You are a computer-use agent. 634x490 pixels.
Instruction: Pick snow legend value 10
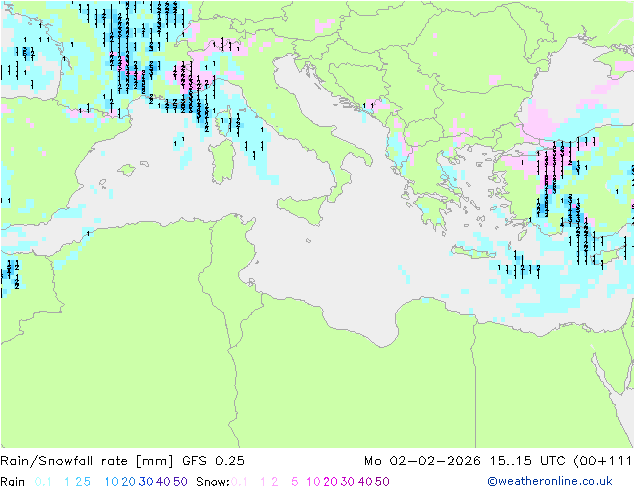coord(313,482)
